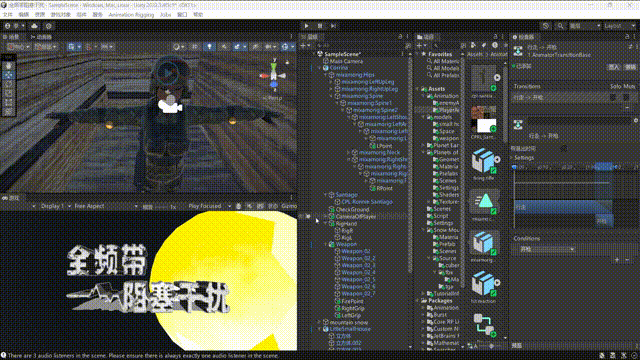The height and width of the screenshot is (360, 640).
Task: Toggle scene visibility hidden objects icon
Action: pos(256,47)
